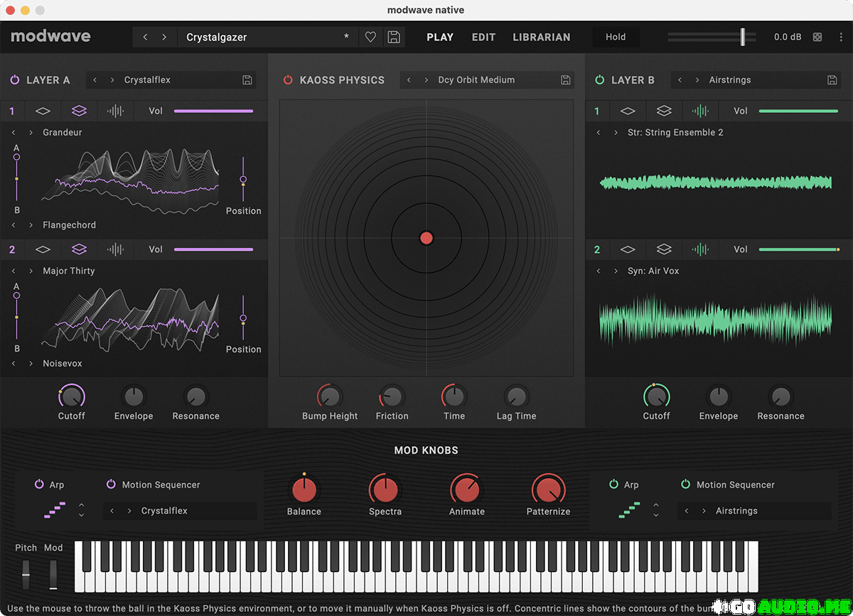Click the Layer A oscillator 1 Position slider

[243, 179]
